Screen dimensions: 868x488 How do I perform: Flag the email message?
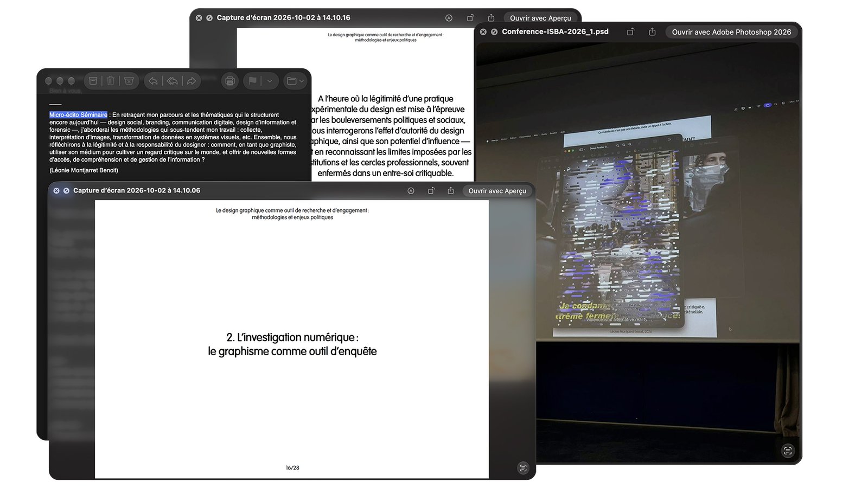tap(253, 81)
